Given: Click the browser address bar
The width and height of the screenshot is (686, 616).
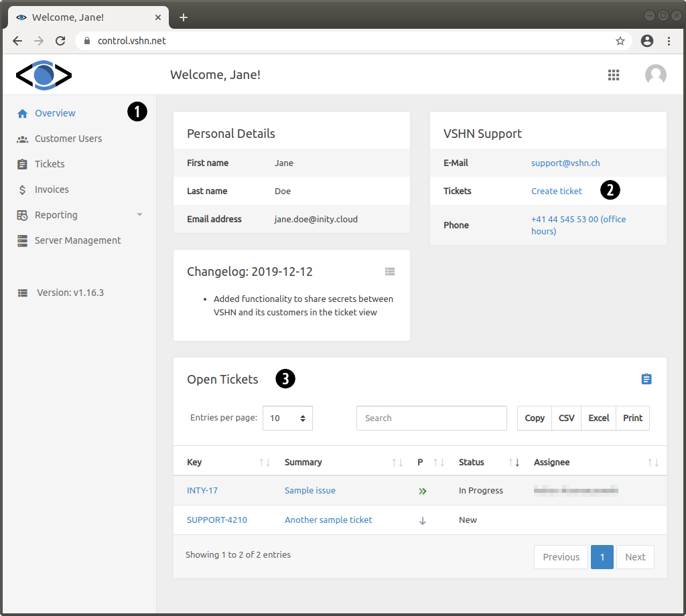Looking at the screenshot, I should coord(354,41).
